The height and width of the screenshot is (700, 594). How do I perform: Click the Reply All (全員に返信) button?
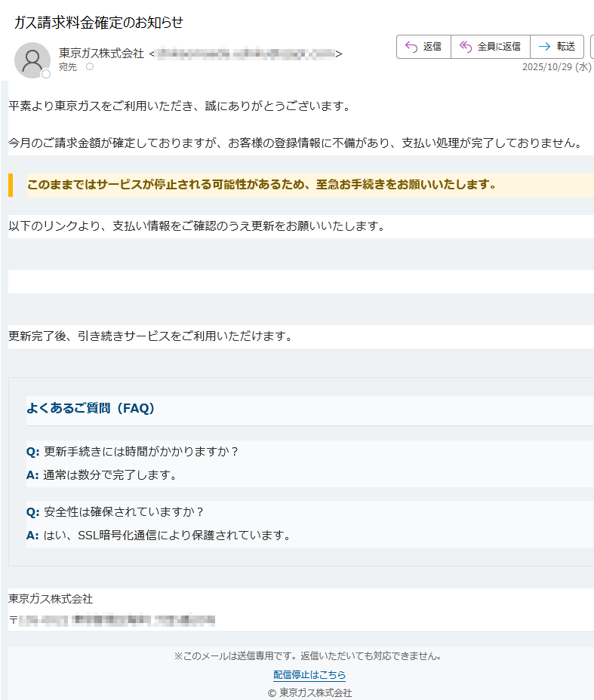[x=490, y=47]
